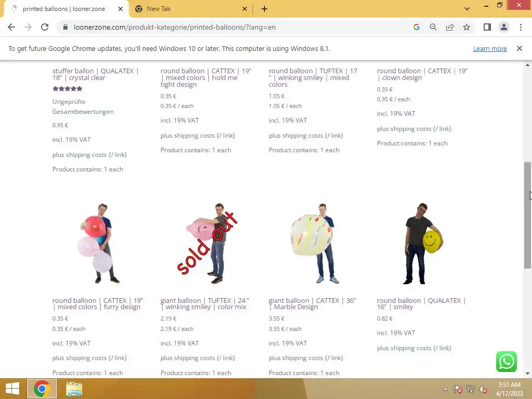Show hidden system tray icons
Image resolution: width=532 pixels, height=399 pixels.
pos(445,389)
